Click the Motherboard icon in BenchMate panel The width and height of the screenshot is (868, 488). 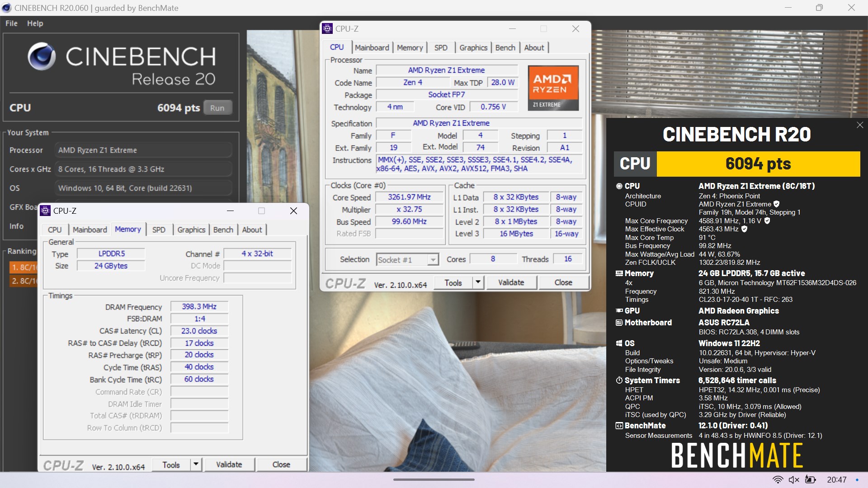619,323
